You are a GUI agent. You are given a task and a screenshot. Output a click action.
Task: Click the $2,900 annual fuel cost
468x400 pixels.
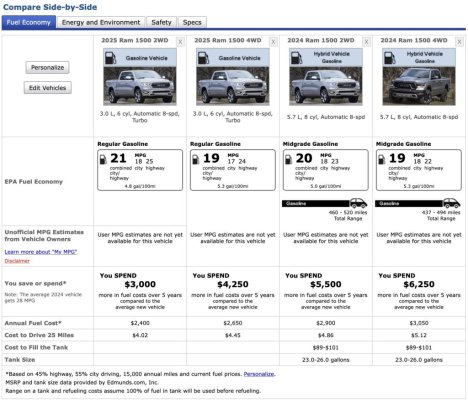click(x=326, y=323)
